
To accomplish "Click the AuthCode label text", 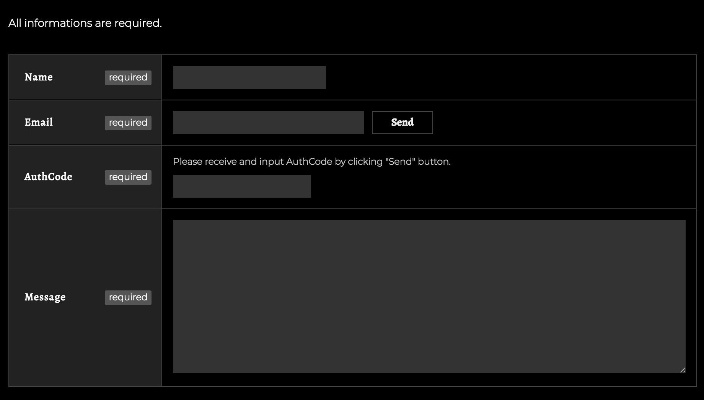I will coord(48,177).
